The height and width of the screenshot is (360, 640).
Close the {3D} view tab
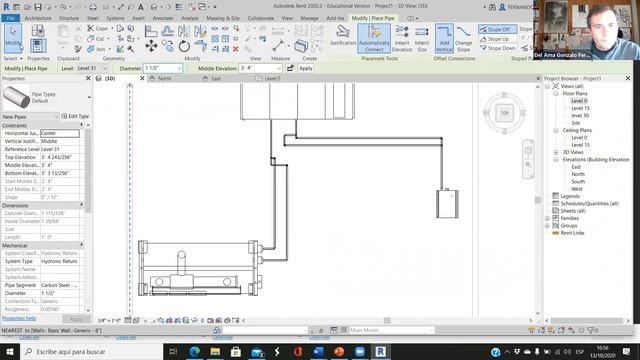pos(142,78)
